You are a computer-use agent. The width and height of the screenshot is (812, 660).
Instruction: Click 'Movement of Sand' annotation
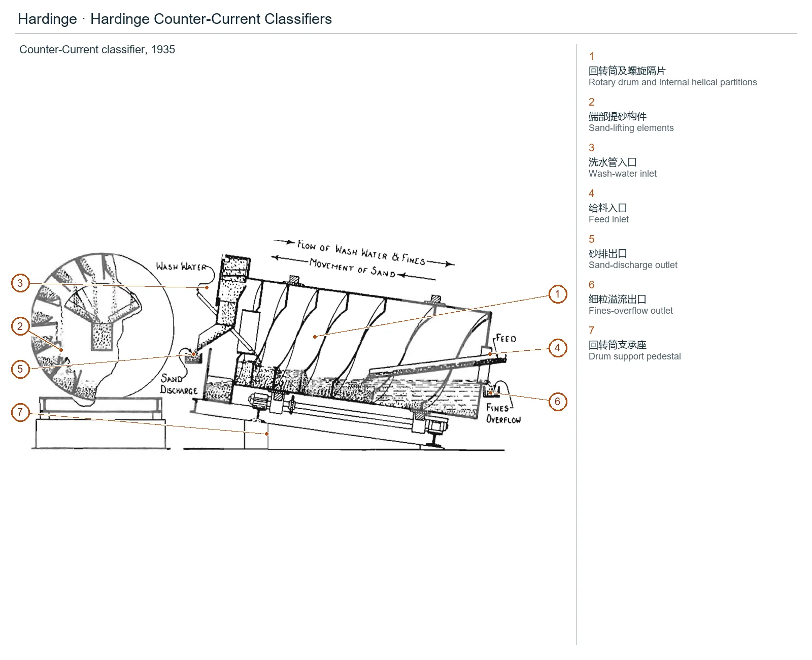(x=353, y=269)
